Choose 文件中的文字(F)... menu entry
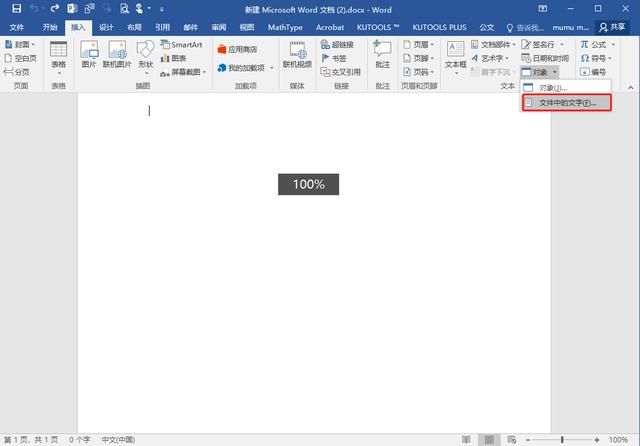 click(567, 103)
